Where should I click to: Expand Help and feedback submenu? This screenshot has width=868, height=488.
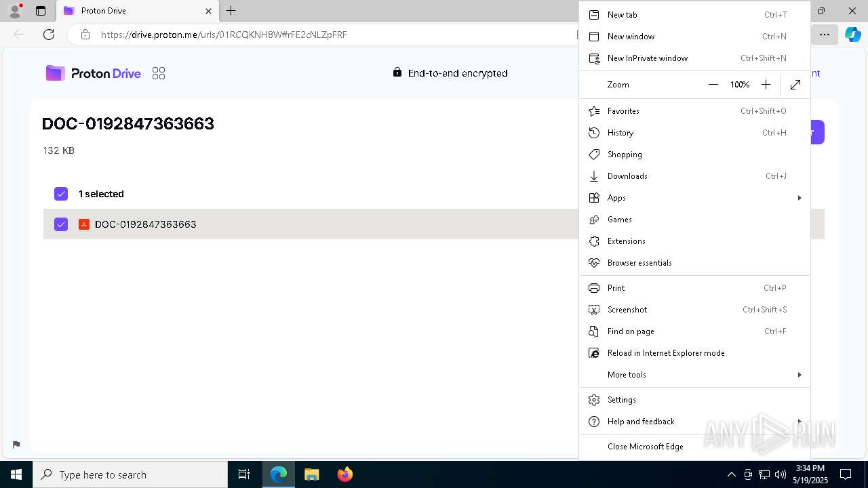pos(694,422)
